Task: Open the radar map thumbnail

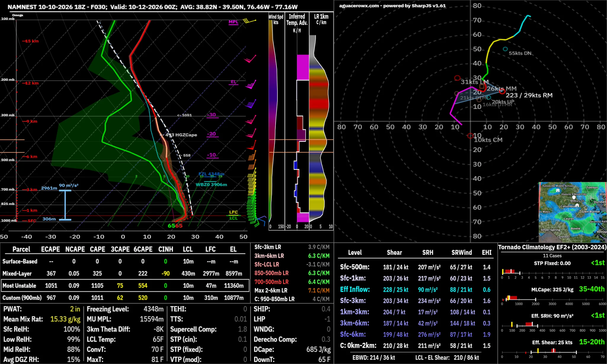Action: pos(573,212)
